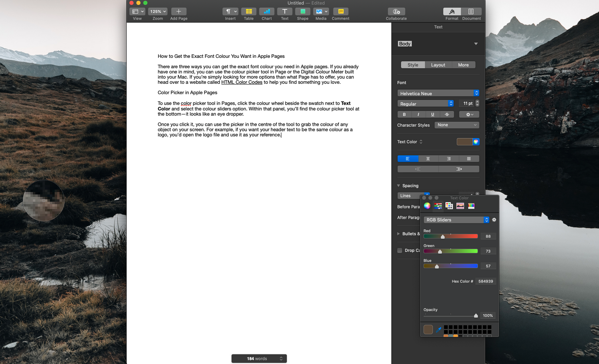Switch to the More tab

[463, 65]
